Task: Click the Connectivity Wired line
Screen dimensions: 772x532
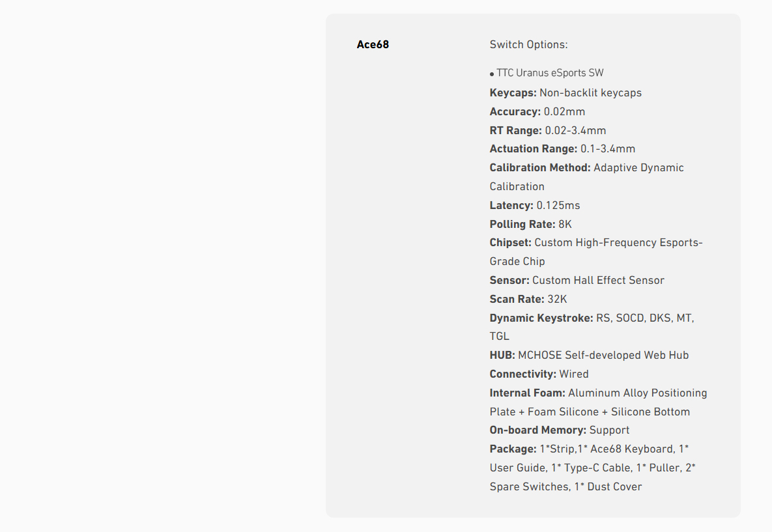Action: coord(539,374)
